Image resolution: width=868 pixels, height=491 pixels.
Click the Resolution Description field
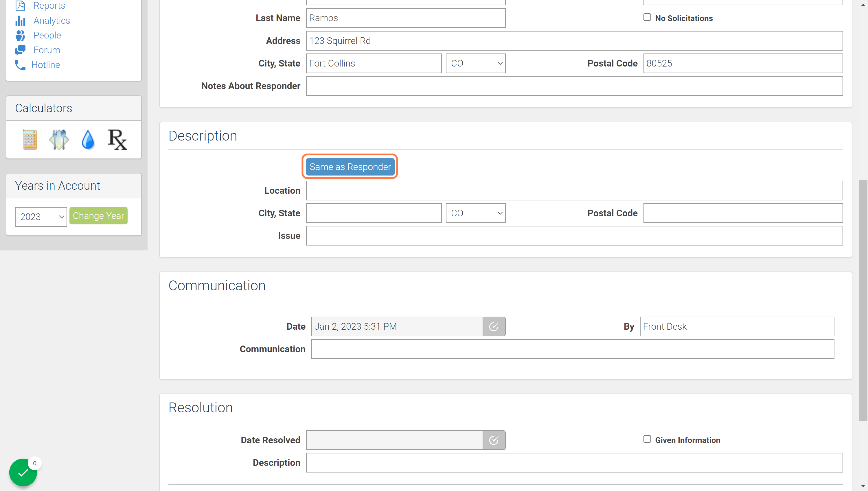click(x=575, y=463)
